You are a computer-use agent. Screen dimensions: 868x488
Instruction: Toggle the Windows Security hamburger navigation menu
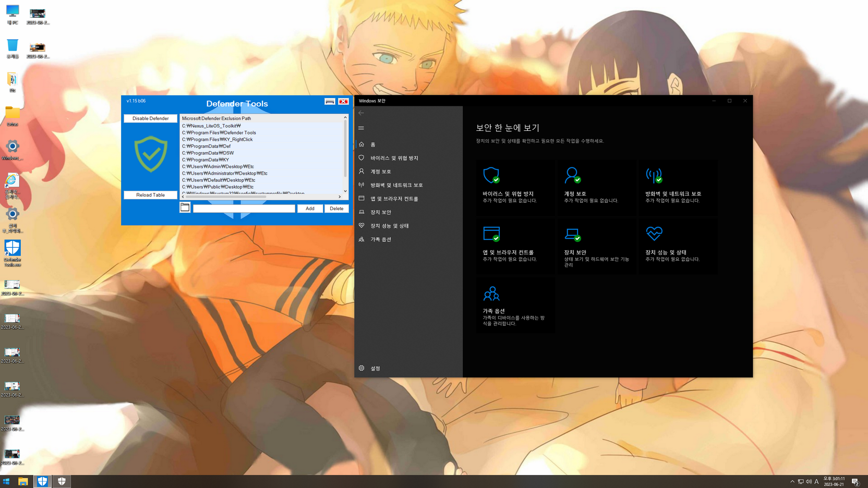(x=361, y=128)
